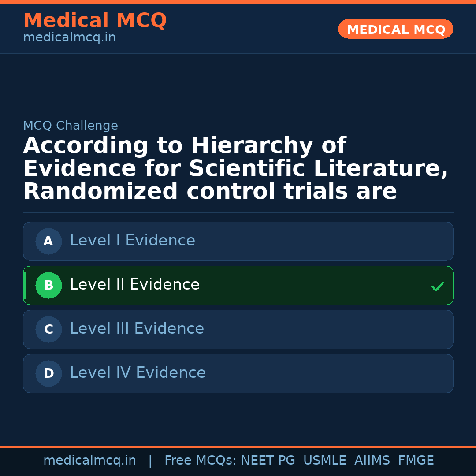
Task: Click the green checkmark on option B
Action: 437,286
